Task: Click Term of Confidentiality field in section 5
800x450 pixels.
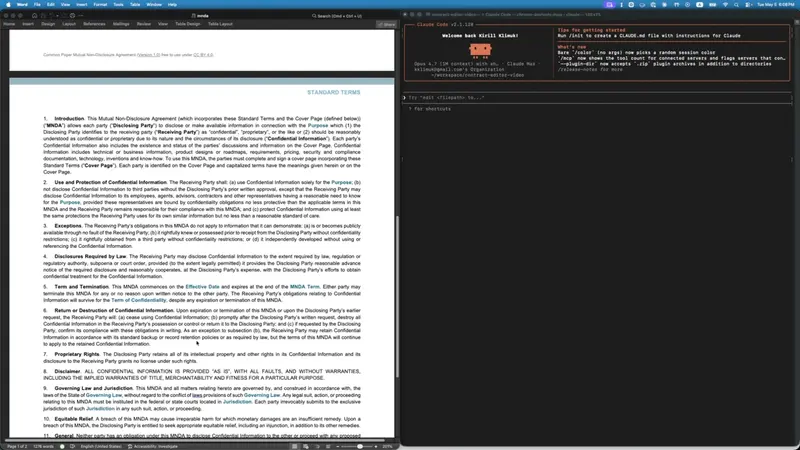Action: coord(139,300)
